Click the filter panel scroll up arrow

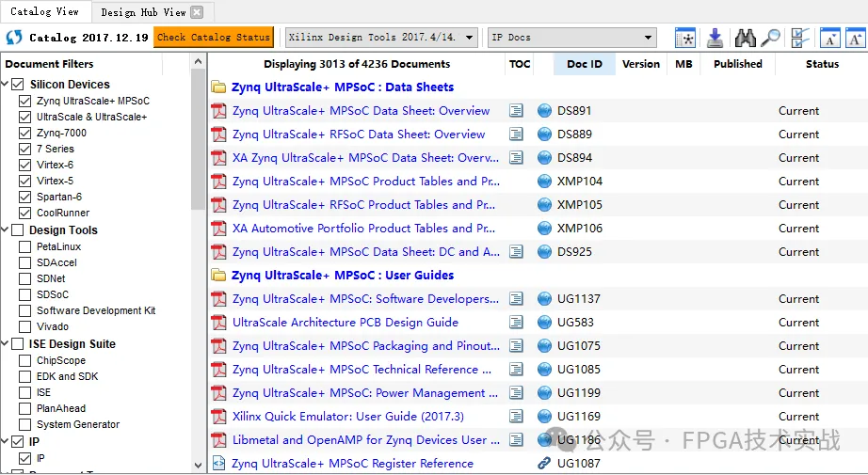tap(199, 61)
